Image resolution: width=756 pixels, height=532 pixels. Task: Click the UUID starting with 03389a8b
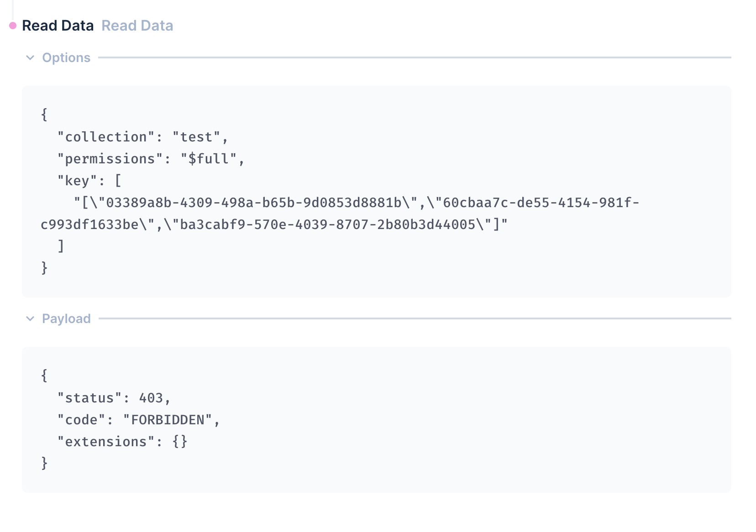point(253,203)
